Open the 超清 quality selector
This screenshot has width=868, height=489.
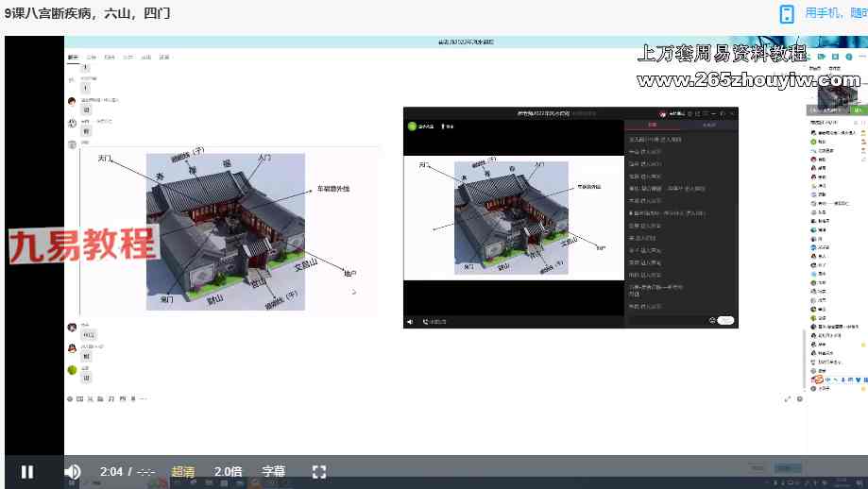point(183,472)
